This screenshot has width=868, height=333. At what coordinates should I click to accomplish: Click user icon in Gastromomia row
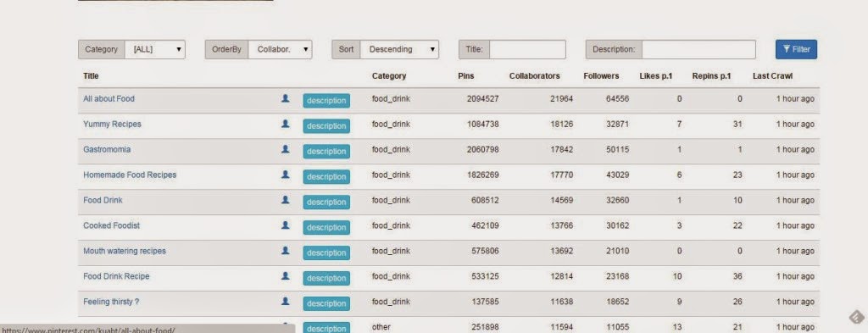click(285, 149)
